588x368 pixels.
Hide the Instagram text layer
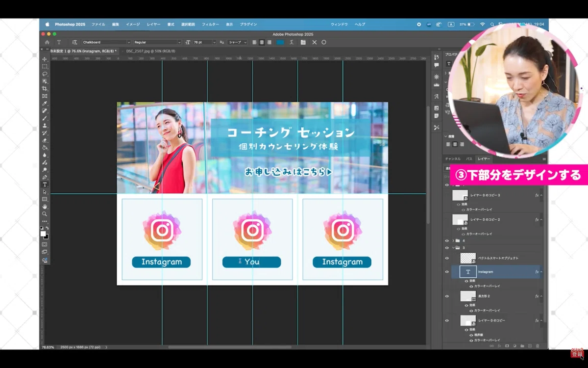(446, 272)
